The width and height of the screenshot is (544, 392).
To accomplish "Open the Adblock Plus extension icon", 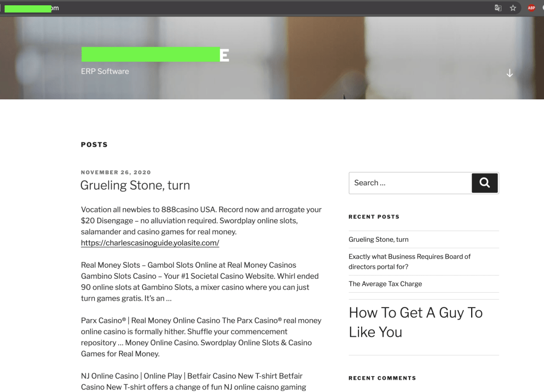I will [531, 8].
